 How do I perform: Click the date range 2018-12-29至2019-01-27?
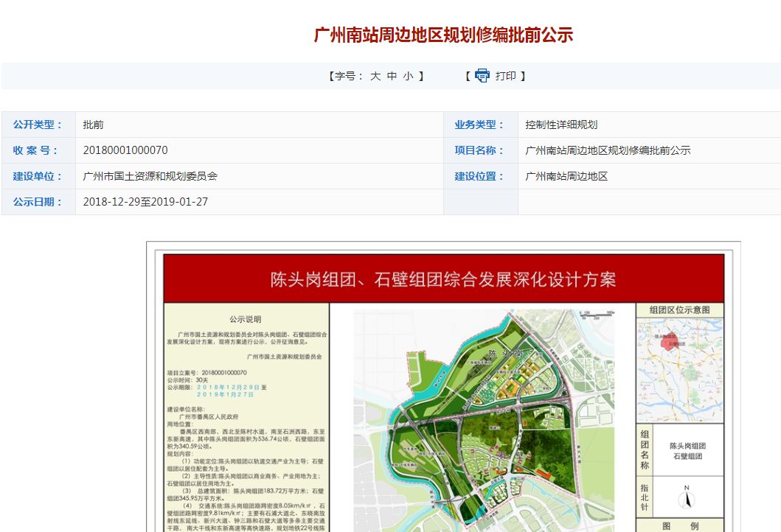tap(146, 202)
